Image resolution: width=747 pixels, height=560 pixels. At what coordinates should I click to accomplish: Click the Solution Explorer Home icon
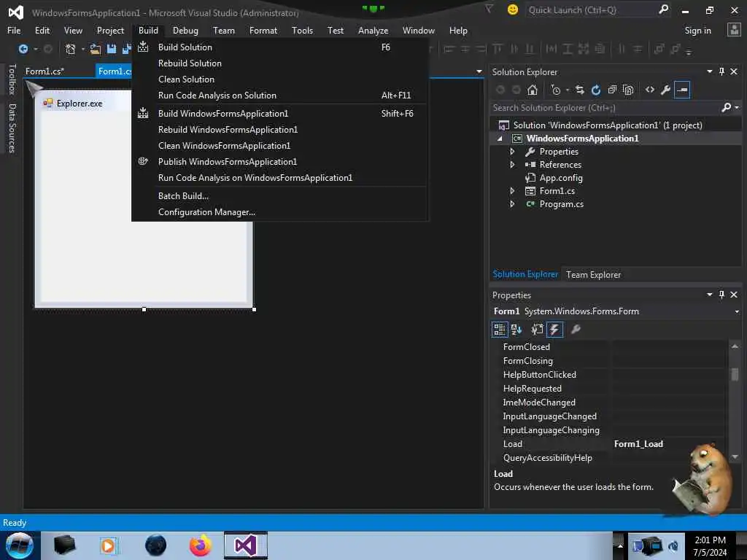[532, 90]
